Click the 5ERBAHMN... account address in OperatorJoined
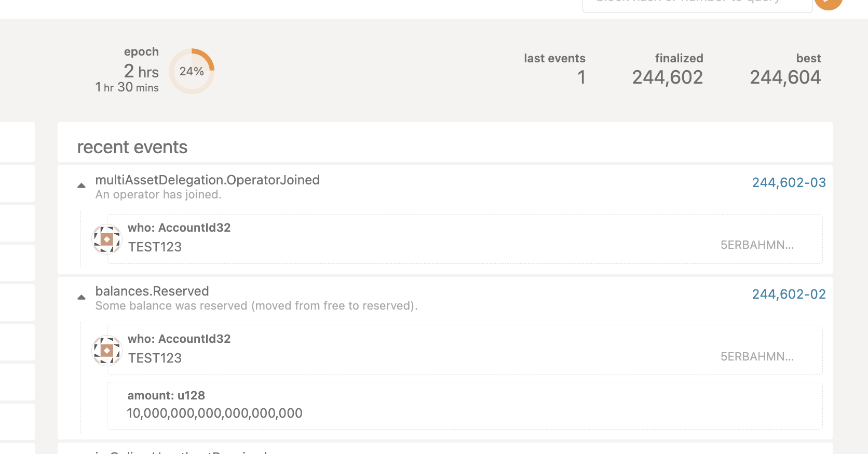Viewport: 868px width, 454px height. pos(756,245)
